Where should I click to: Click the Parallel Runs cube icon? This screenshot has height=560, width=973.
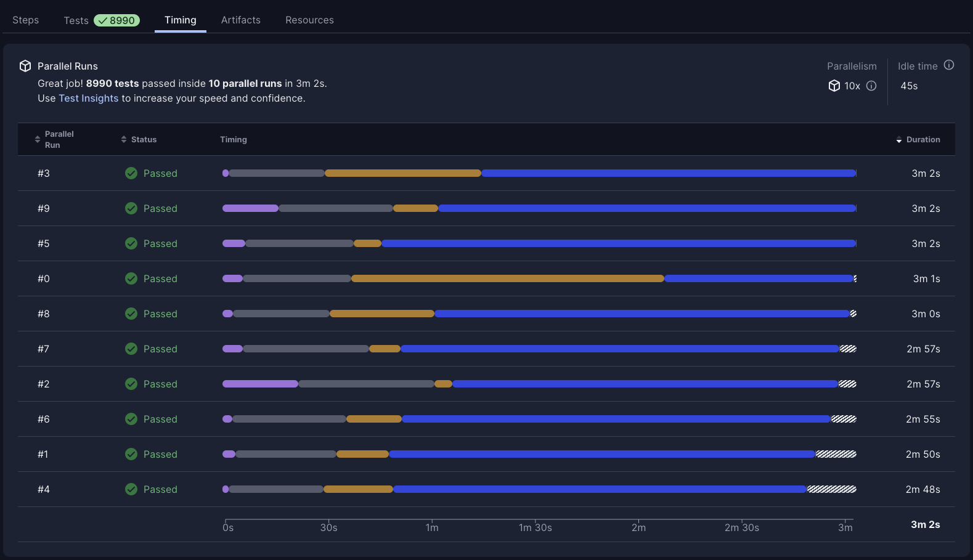[x=25, y=66]
